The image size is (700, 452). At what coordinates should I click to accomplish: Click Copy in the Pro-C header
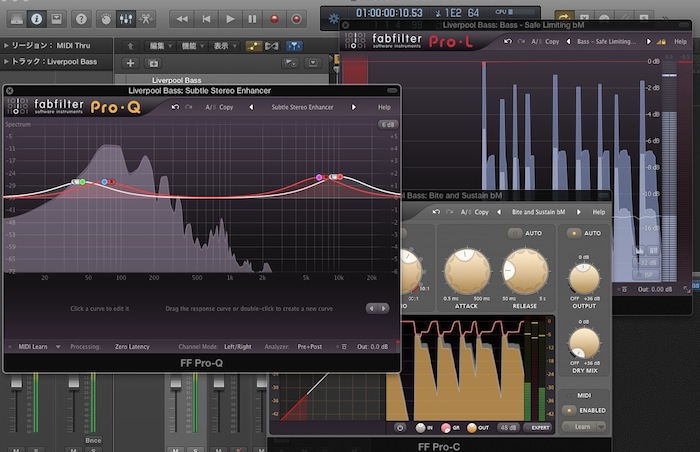point(481,212)
